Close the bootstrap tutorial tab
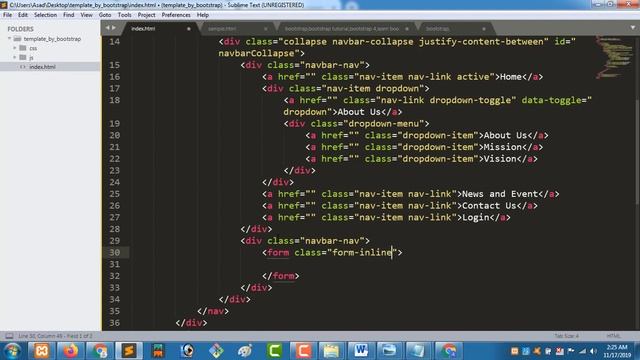 [407, 29]
